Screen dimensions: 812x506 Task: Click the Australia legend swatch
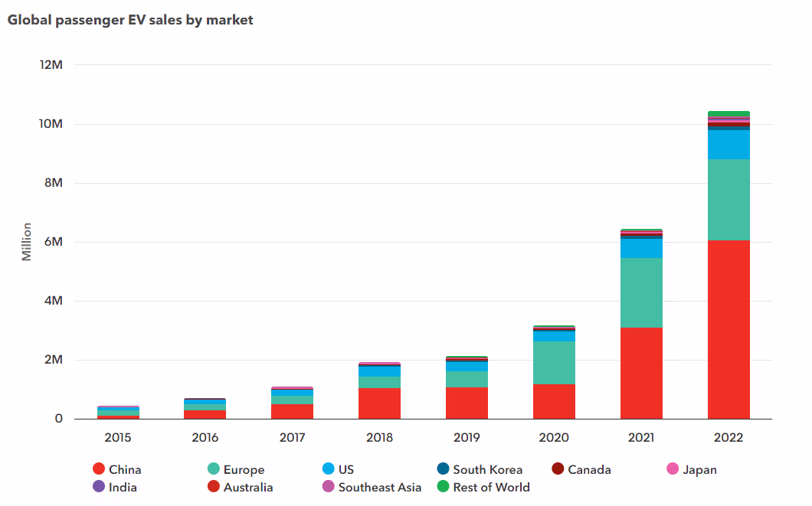(214, 486)
